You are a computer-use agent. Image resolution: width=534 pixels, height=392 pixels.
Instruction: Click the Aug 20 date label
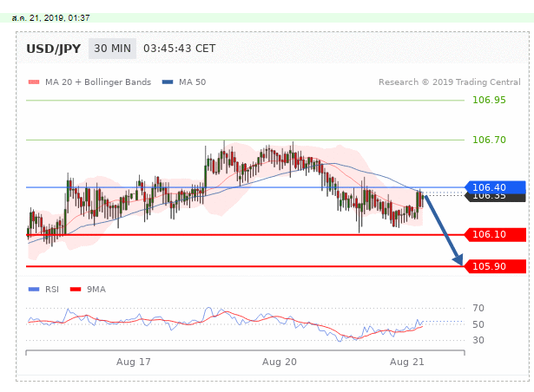coord(280,362)
